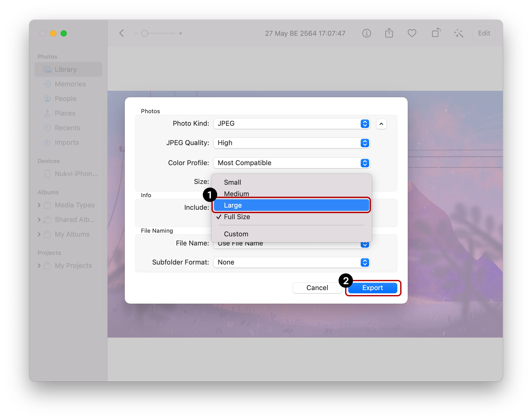
Task: Expand the My Albums sidebar group
Action: click(39, 234)
